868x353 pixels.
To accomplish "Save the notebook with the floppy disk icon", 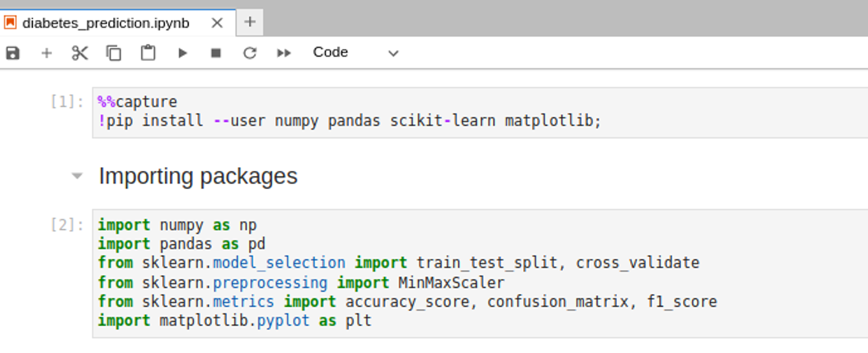I will point(13,53).
